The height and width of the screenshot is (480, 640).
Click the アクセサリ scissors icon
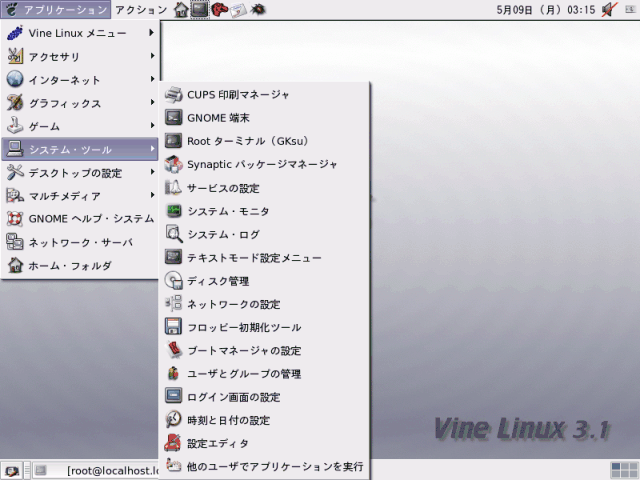pyautogui.click(x=15, y=56)
